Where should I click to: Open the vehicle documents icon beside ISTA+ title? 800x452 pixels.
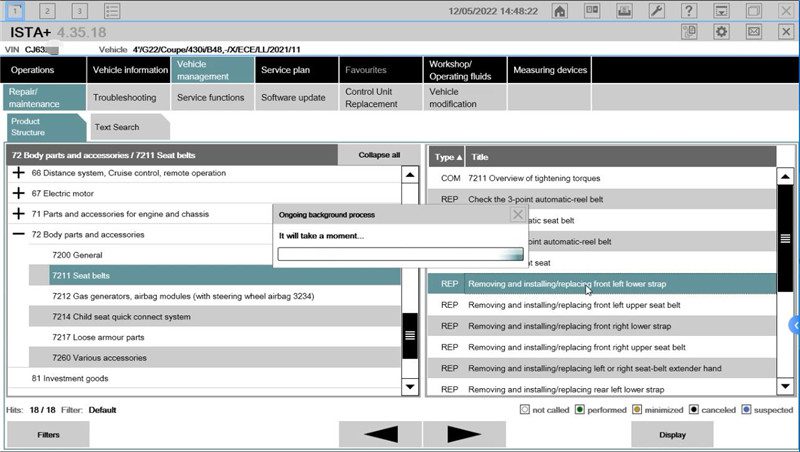(689, 32)
